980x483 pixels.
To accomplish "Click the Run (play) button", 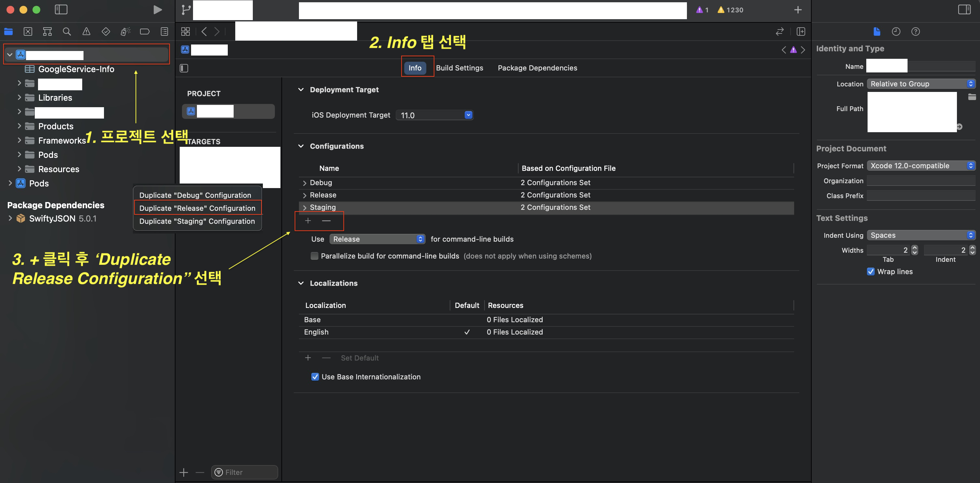I will (157, 10).
